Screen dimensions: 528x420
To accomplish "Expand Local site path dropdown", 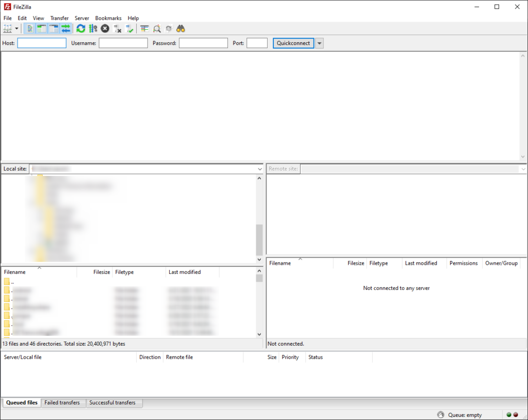I will [x=260, y=169].
